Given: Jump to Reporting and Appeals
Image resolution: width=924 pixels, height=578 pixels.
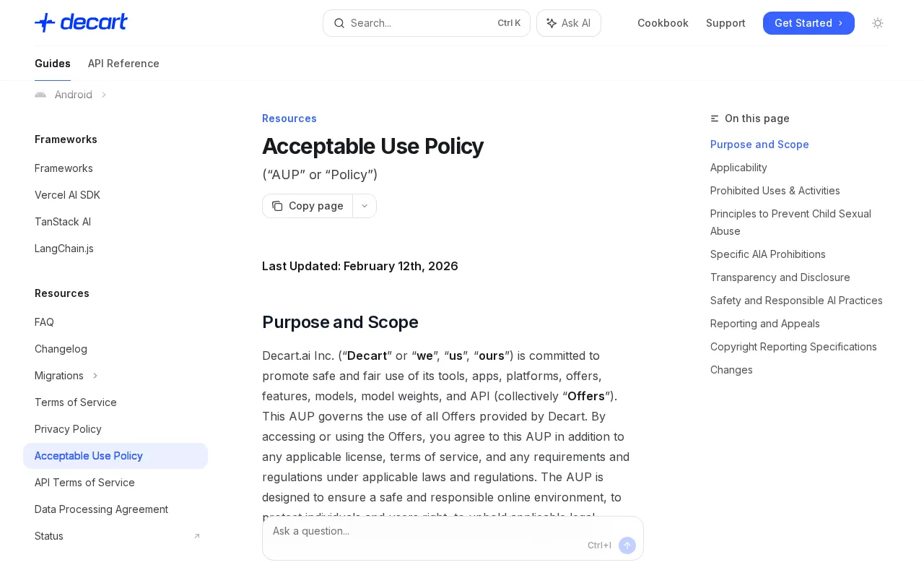Looking at the screenshot, I should pyautogui.click(x=765, y=324).
